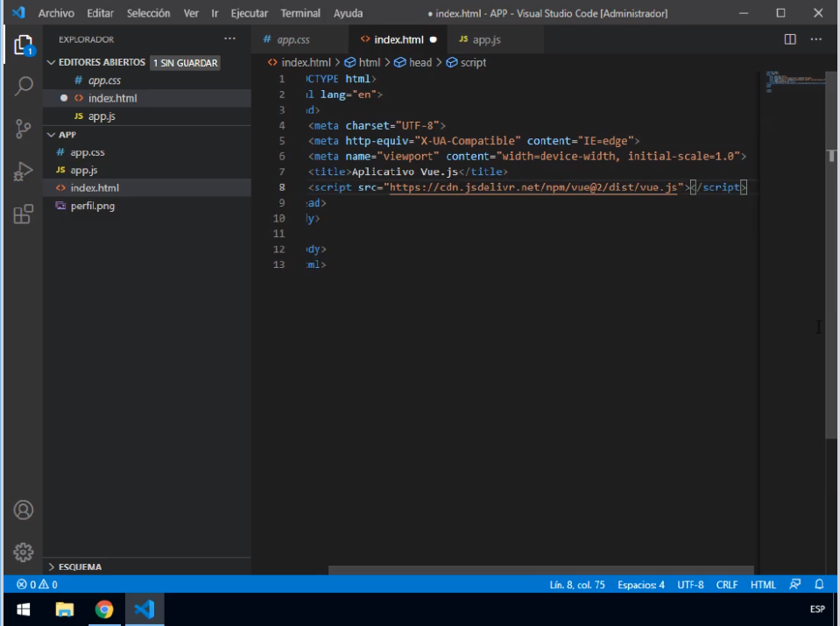Open Chrome from the Windows taskbar

[104, 609]
